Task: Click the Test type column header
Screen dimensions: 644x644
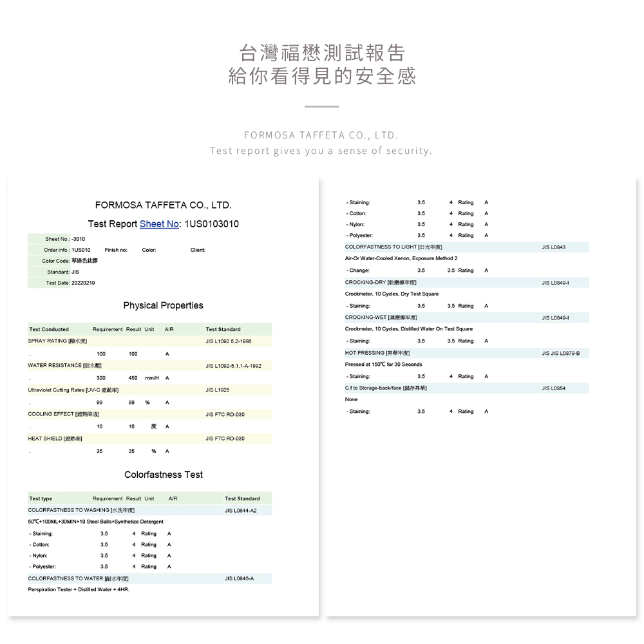Action: [x=41, y=498]
